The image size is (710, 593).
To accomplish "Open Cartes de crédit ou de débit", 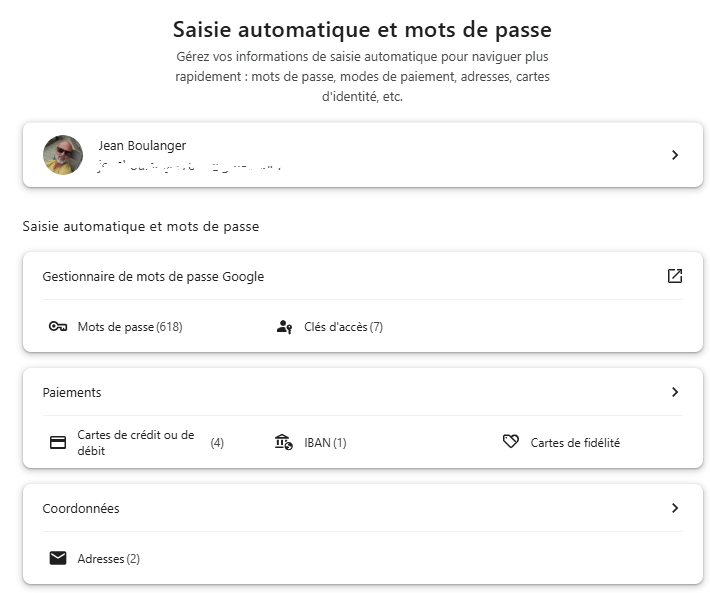I will [136, 443].
